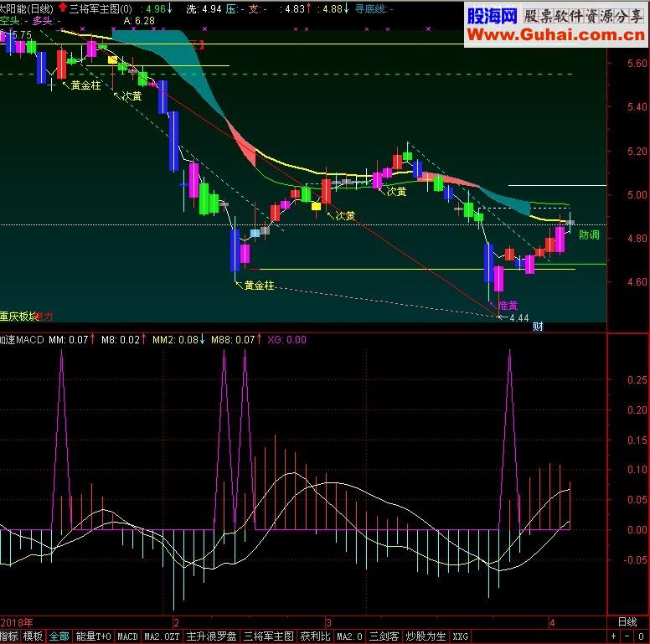
Task: Click the 2018年 date label on time axis
Action: [17, 622]
